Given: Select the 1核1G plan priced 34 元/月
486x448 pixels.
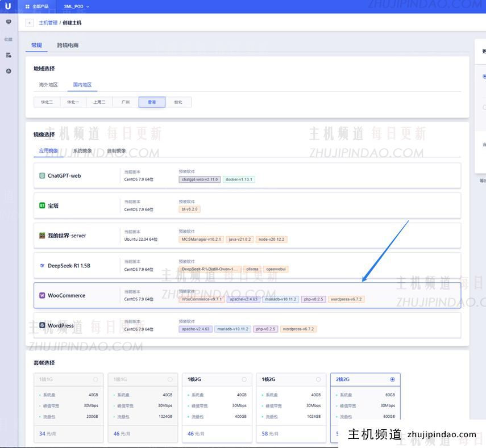Looking at the screenshot, I should (69, 408).
